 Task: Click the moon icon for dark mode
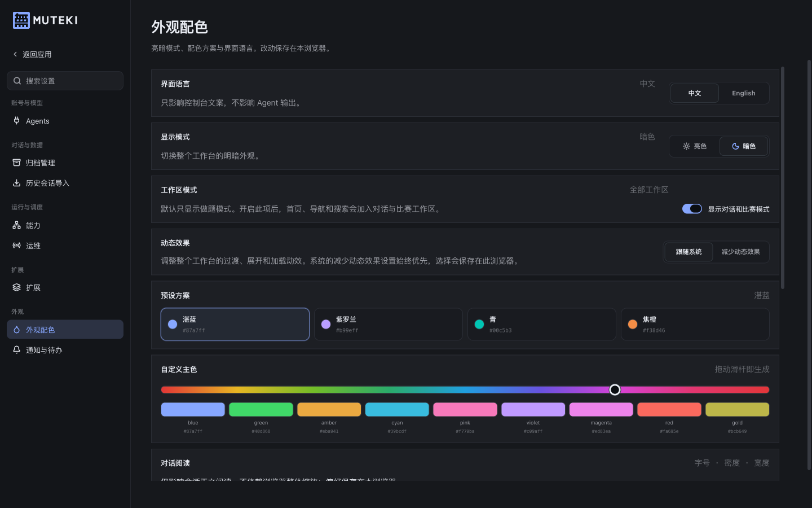735,146
